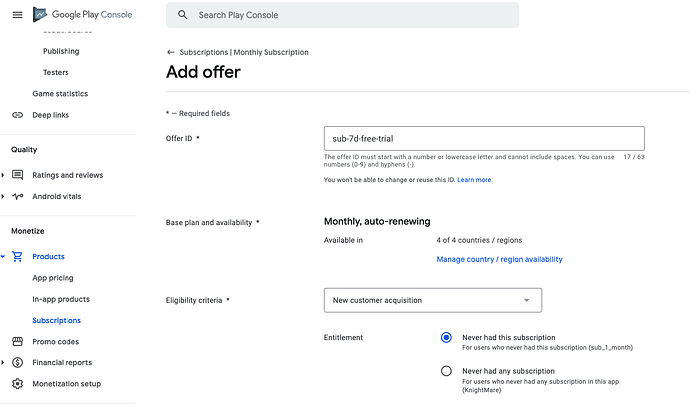Image resolution: width=690 pixels, height=412 pixels.
Task: Open the Eligibility criteria dropdown
Action: [x=433, y=300]
